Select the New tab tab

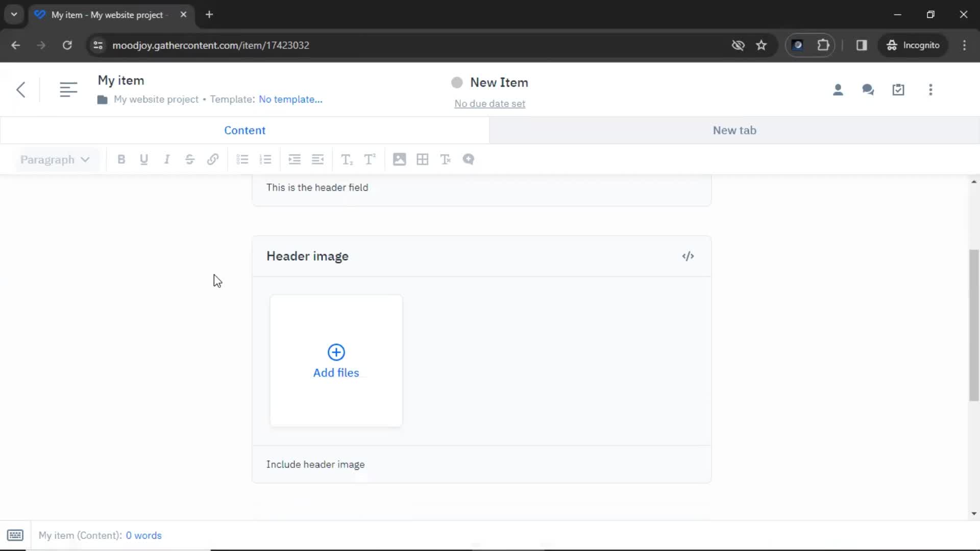click(x=735, y=130)
